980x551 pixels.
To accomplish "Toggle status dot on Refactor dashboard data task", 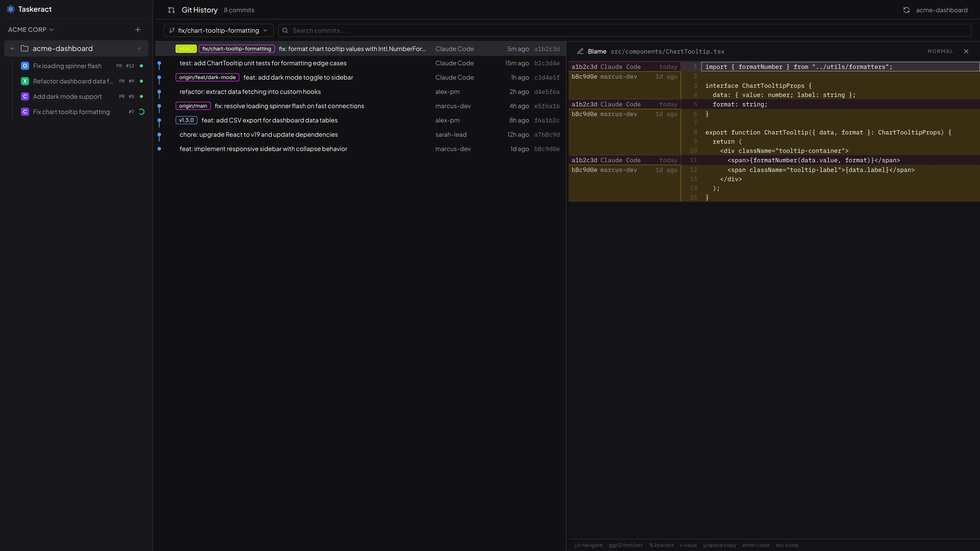I will [141, 81].
